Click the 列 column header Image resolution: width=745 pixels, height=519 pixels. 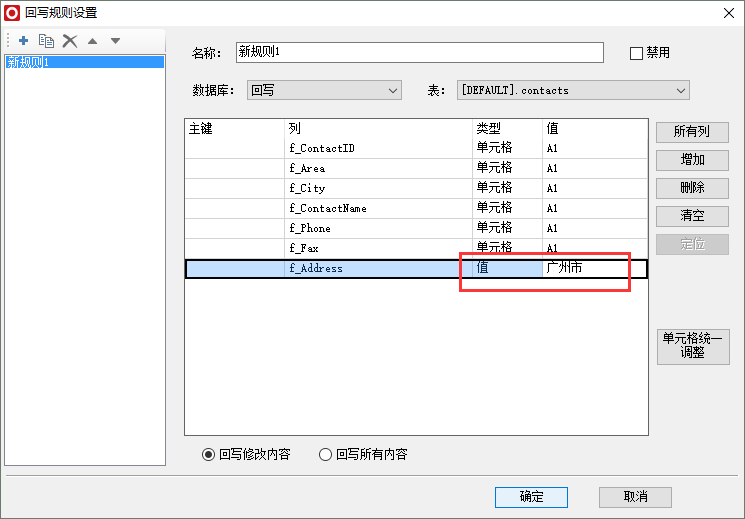[x=378, y=128]
